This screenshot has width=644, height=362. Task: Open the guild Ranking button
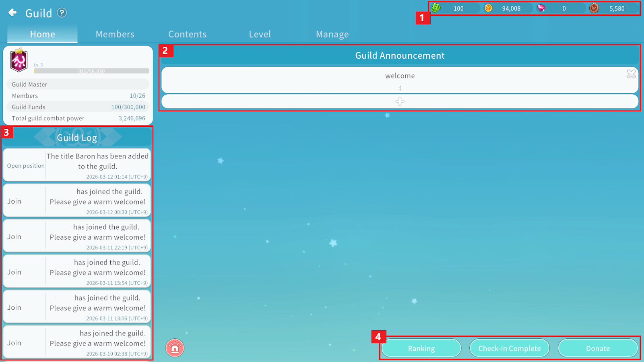tap(421, 348)
